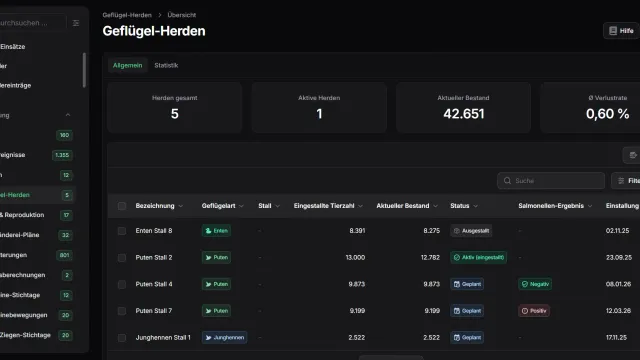This screenshot has height=360, width=640.
Task: Click the Positiv salmonella result badge
Action: [534, 311]
